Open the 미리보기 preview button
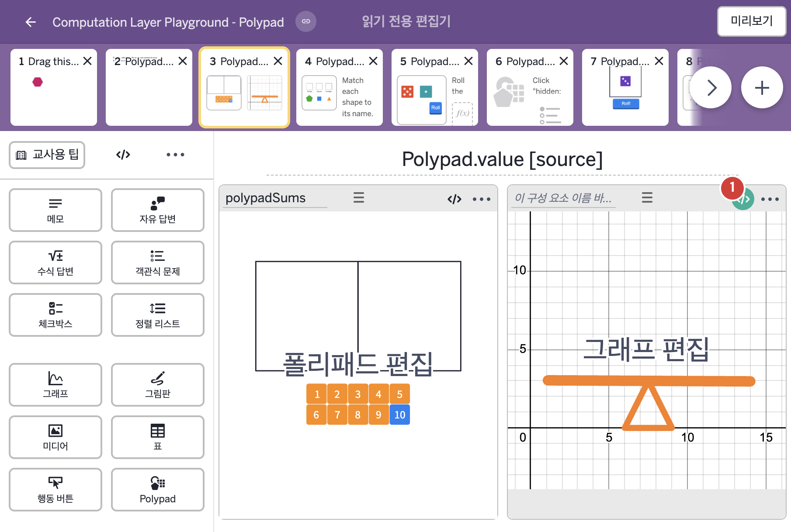Screen dimensions: 791x532 click(x=752, y=21)
